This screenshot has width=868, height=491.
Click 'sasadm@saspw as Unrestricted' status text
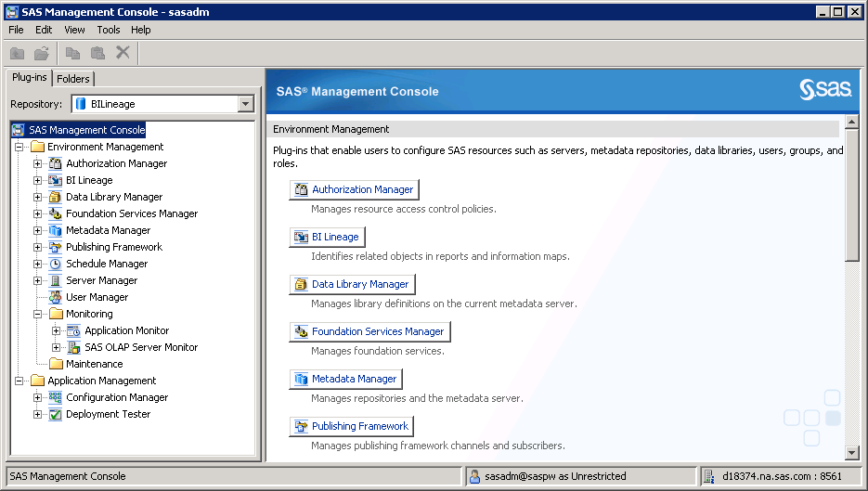pos(555,476)
